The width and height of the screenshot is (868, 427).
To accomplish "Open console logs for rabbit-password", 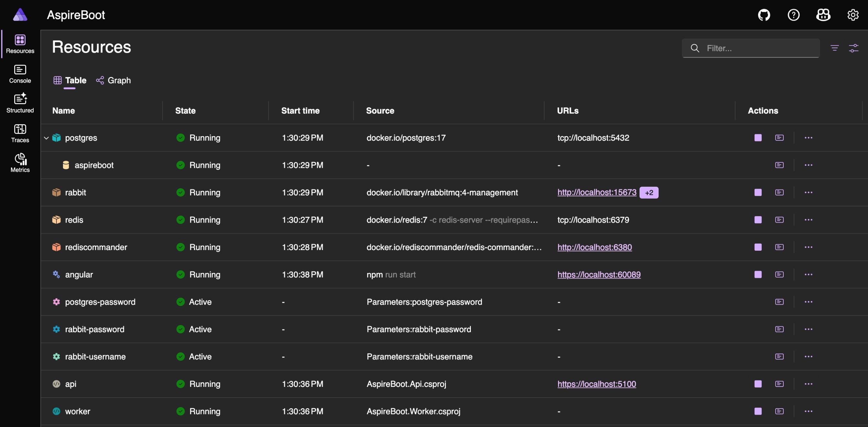I will click(x=779, y=329).
